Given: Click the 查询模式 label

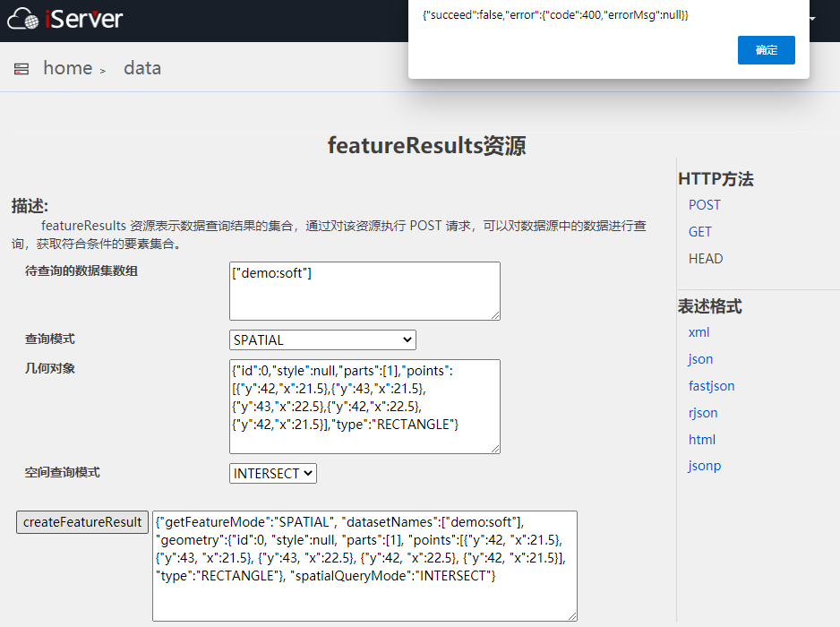Looking at the screenshot, I should [x=50, y=339].
